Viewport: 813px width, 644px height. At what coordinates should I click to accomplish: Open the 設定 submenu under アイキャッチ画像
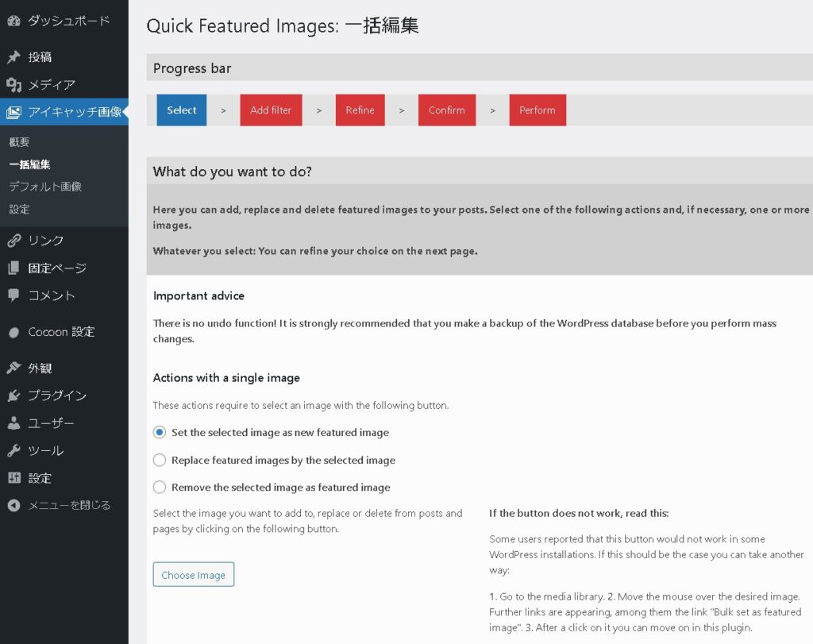pyautogui.click(x=20, y=209)
